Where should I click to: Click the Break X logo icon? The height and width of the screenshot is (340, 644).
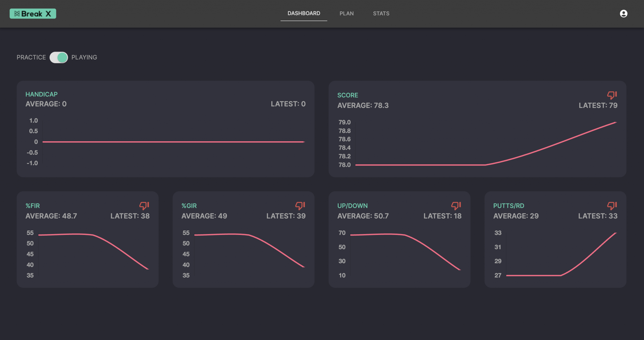[x=33, y=14]
